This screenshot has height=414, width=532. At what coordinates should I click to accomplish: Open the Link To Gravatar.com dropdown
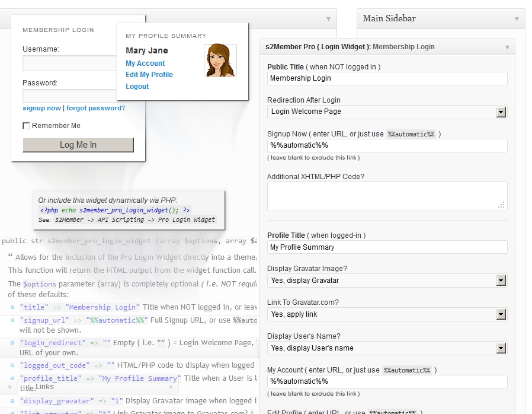coord(501,314)
